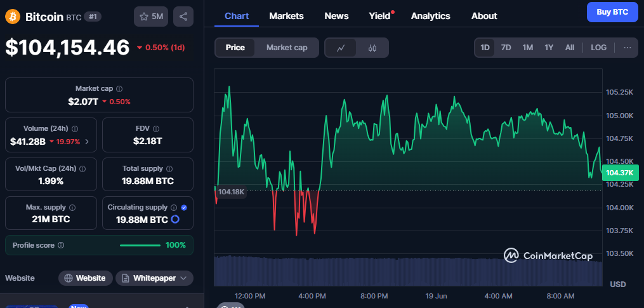Click the 0.50% (1d) change text
This screenshot has height=308, width=644.
coord(165,47)
